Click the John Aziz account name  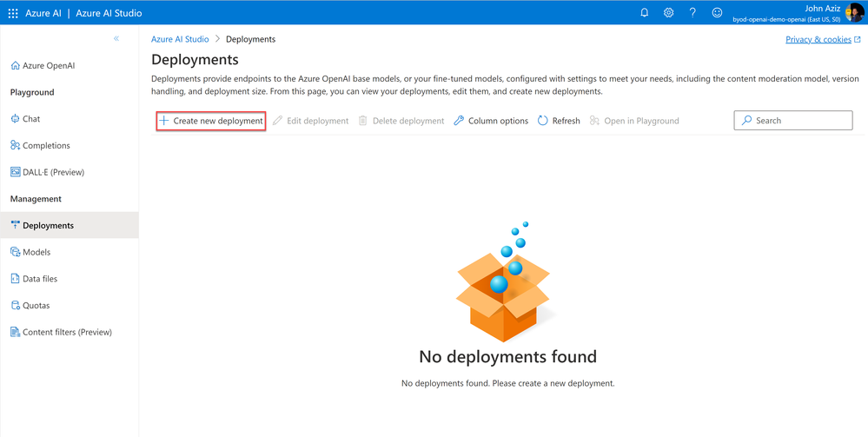click(823, 9)
